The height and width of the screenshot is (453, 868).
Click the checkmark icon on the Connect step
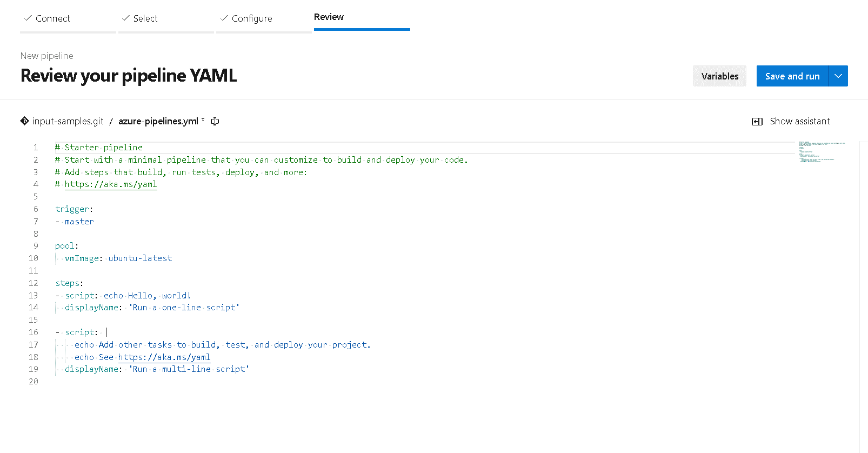28,18
